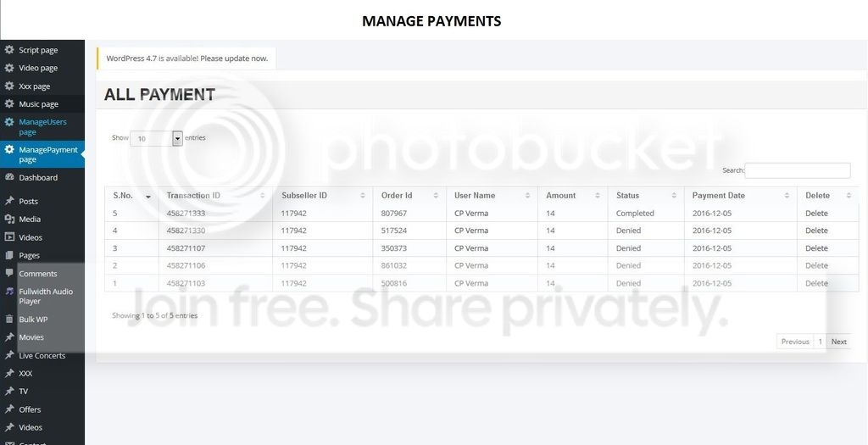Image resolution: width=868 pixels, height=445 pixels.
Task: Click the Bulk WP trash icon
Action: [8, 319]
